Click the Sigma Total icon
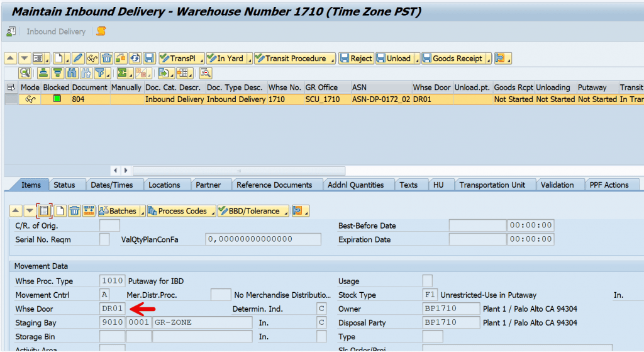This screenshot has height=352, width=644. tap(122, 73)
